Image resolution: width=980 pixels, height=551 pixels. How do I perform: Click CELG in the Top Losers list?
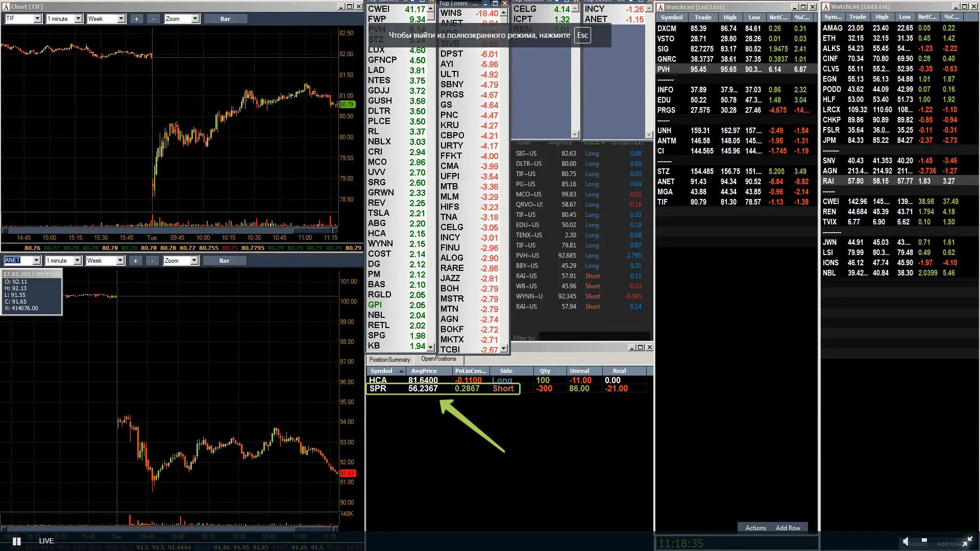pyautogui.click(x=470, y=228)
